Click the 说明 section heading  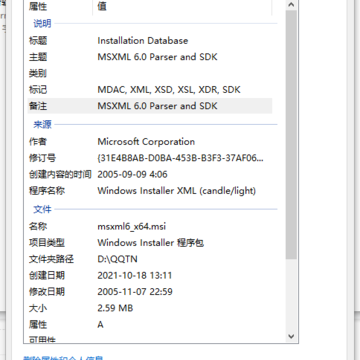pyautogui.click(x=42, y=23)
